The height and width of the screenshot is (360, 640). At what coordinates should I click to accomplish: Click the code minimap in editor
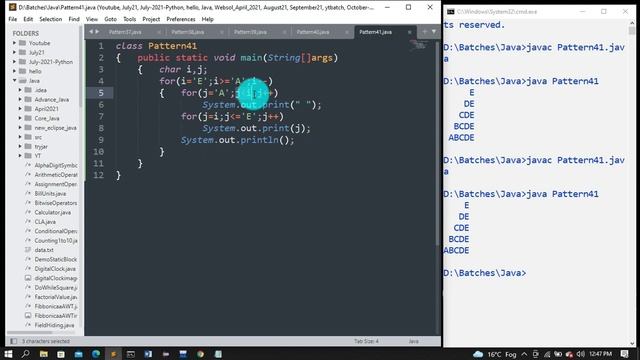418,45
